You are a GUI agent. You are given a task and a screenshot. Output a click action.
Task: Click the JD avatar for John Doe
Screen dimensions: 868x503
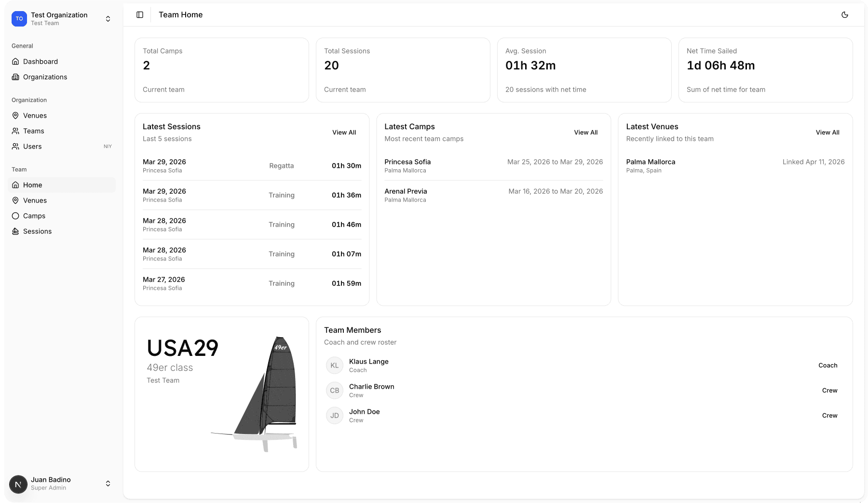click(335, 416)
